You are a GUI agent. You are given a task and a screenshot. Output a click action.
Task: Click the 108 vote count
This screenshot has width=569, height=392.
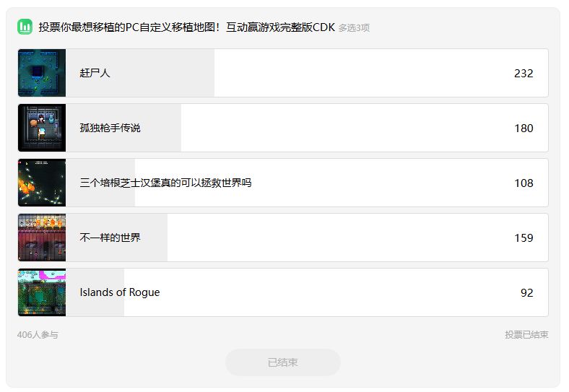pyautogui.click(x=524, y=183)
